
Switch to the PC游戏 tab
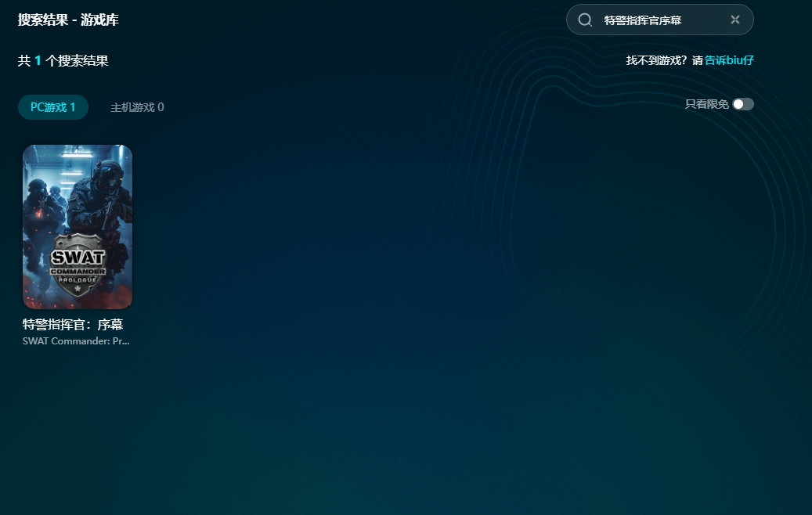pyautogui.click(x=53, y=107)
